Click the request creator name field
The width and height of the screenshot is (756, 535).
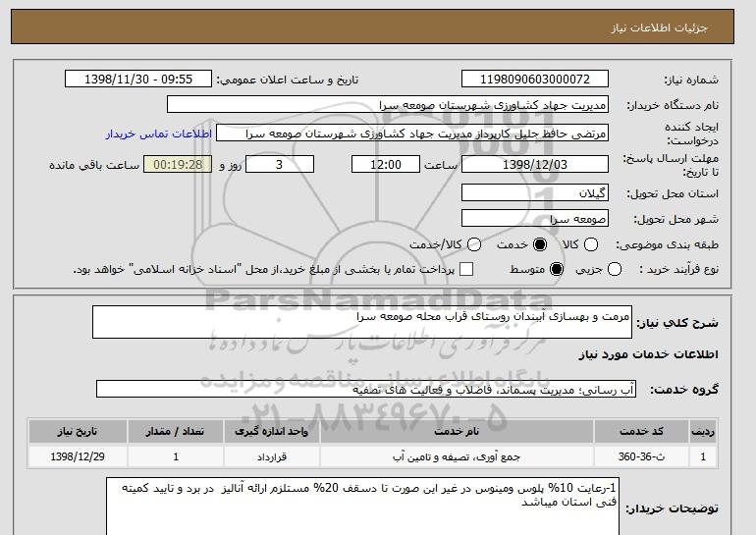[x=412, y=134]
